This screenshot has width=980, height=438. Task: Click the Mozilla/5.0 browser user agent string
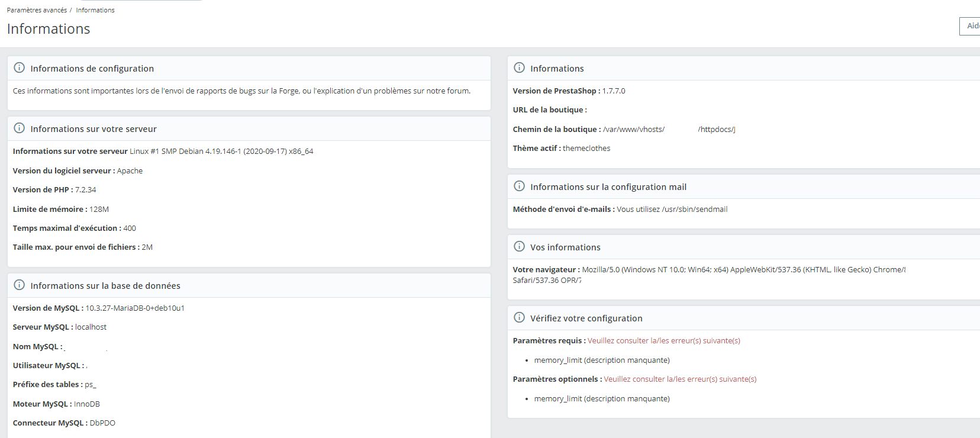pos(709,275)
